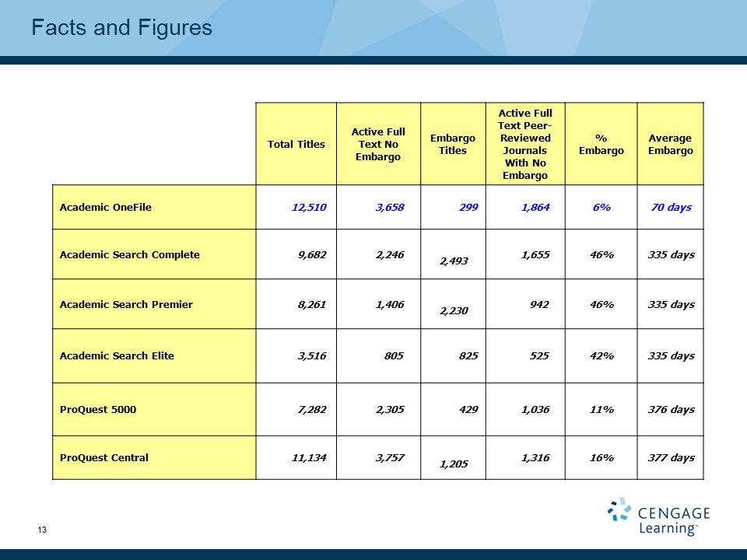Click the Cengage Learning logo
The image size is (747, 560).
(x=659, y=516)
